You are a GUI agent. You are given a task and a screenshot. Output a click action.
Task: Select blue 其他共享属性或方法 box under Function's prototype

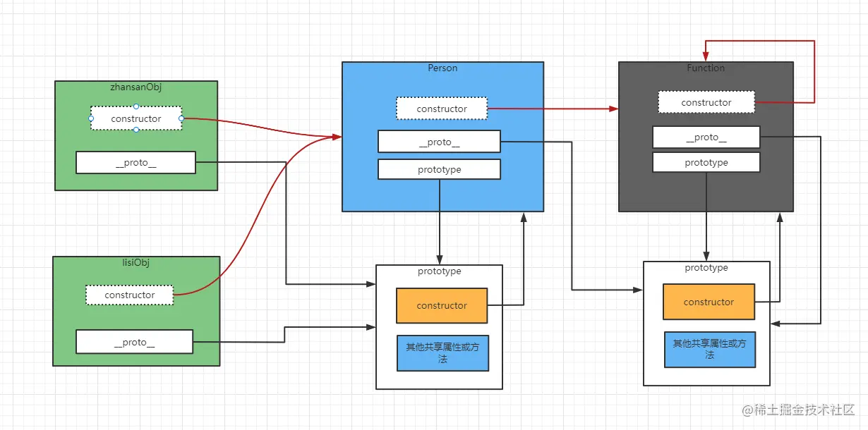710,350
